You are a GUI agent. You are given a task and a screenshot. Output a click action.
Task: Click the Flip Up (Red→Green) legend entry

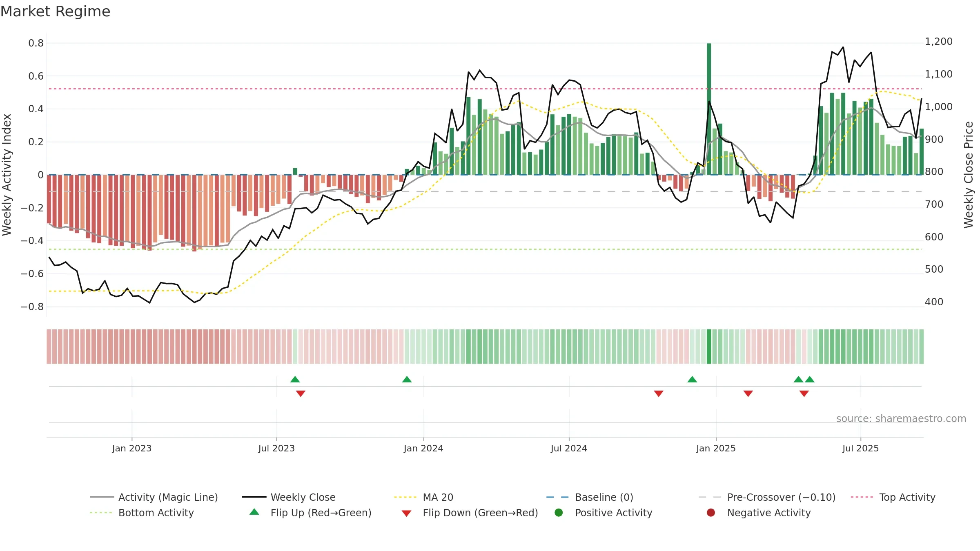[310, 513]
